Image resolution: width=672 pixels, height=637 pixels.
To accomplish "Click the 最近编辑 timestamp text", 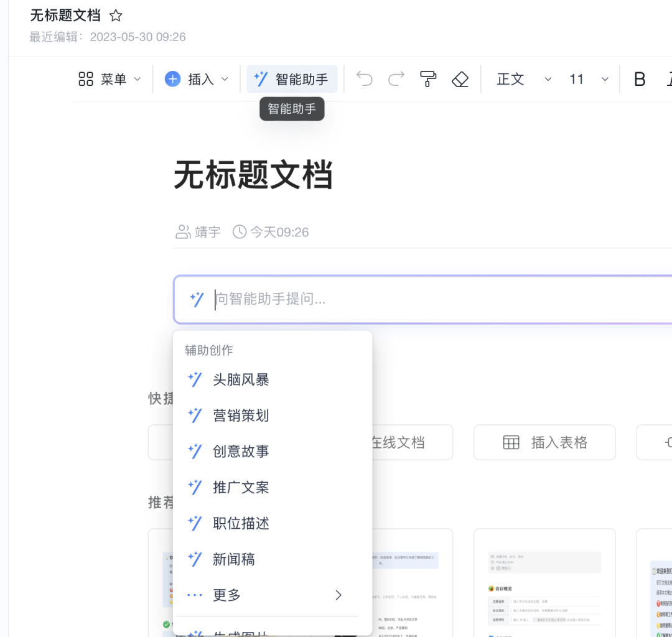I will tap(108, 37).
